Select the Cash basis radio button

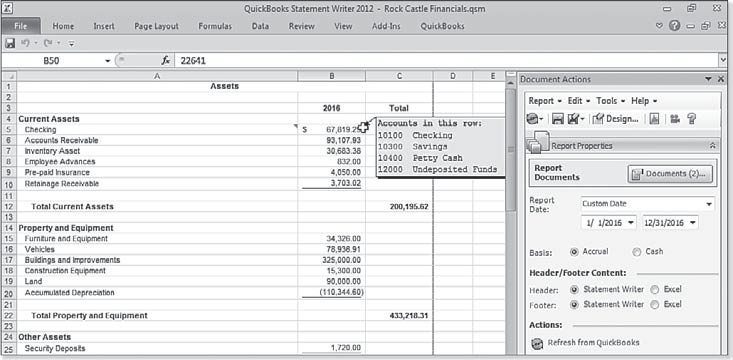pos(636,252)
